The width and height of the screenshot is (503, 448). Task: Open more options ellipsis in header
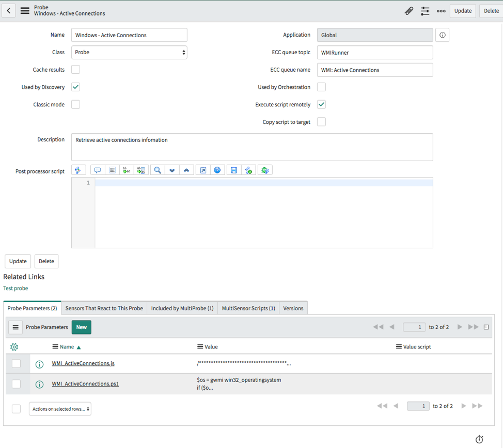[441, 11]
